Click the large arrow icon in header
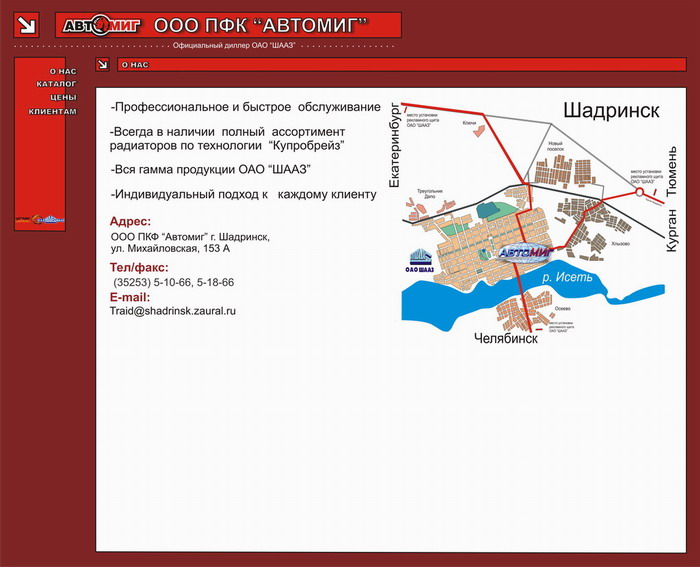Screen dimensions: 700x567 coord(26,25)
